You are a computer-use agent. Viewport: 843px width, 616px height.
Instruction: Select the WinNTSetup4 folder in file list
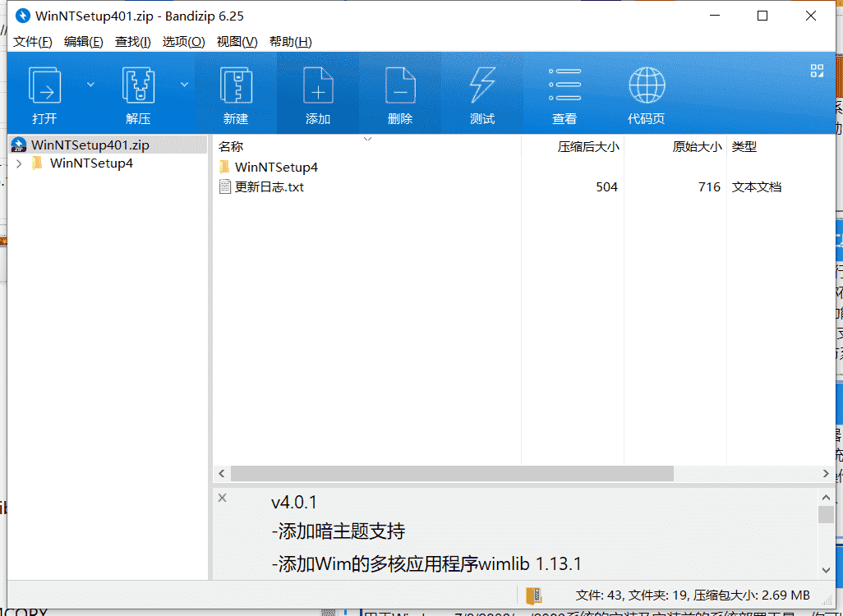276,168
